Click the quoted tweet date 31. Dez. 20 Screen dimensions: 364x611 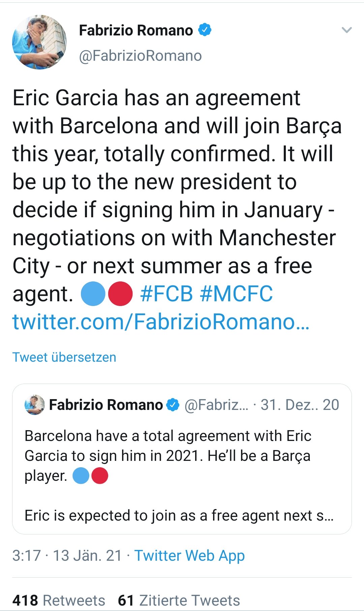(300, 405)
